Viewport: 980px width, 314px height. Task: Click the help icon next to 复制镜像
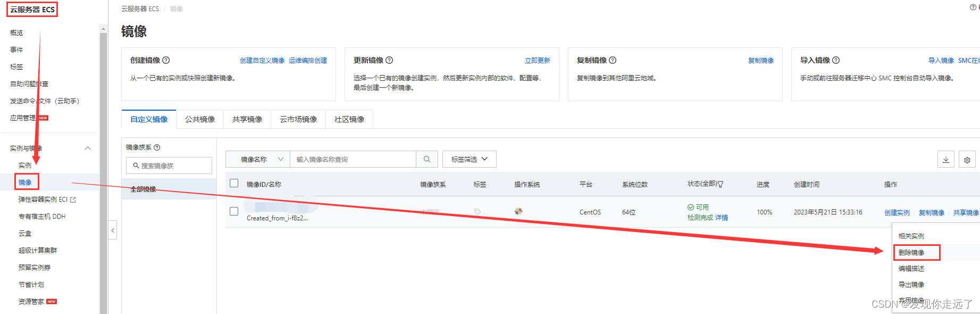(613, 60)
